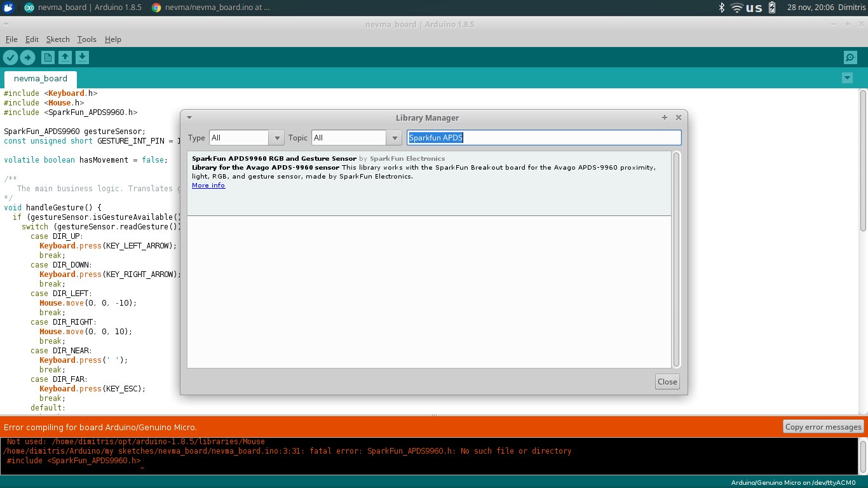This screenshot has width=868, height=488.
Task: Open the Xfce applications menu mouse icon
Action: [9, 8]
